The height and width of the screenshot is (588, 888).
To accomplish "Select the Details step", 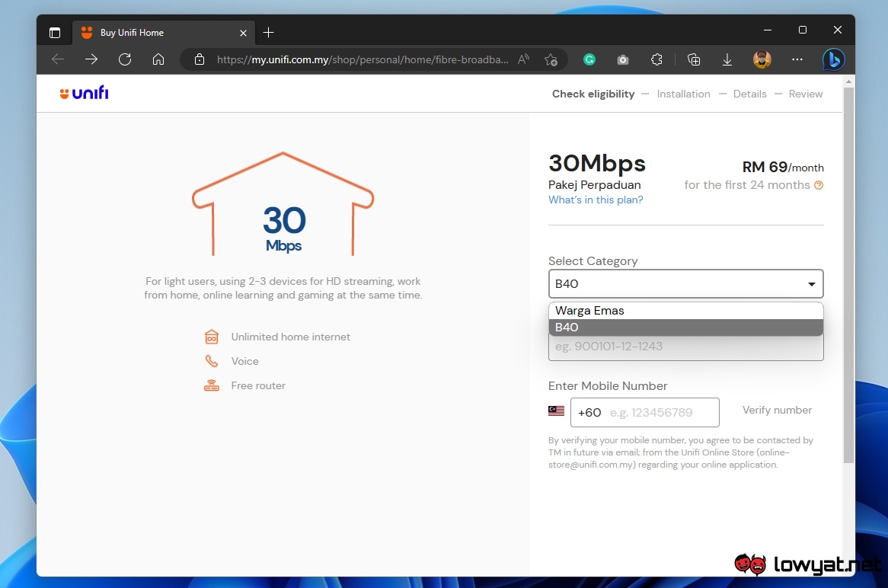I will coord(750,94).
